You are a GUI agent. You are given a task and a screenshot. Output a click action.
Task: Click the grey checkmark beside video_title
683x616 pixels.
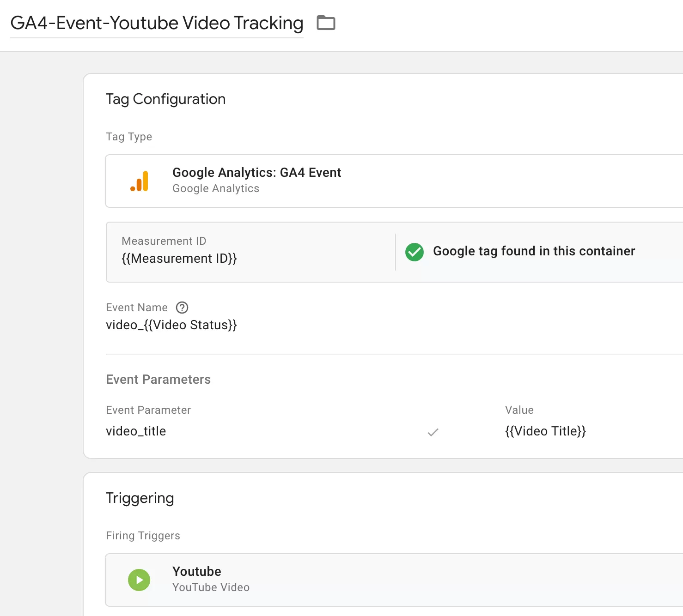pyautogui.click(x=433, y=432)
